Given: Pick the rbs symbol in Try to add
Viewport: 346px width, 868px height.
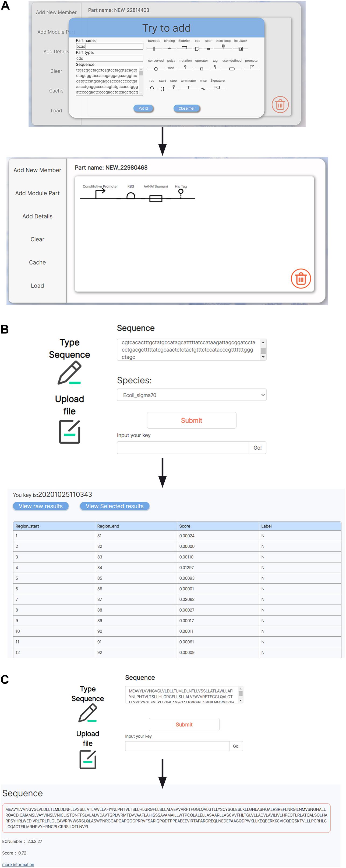Looking at the screenshot, I should (x=152, y=88).
